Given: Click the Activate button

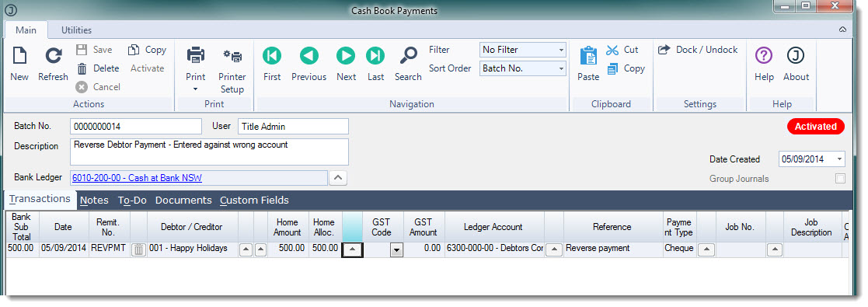Looking at the screenshot, I should pyautogui.click(x=147, y=68).
